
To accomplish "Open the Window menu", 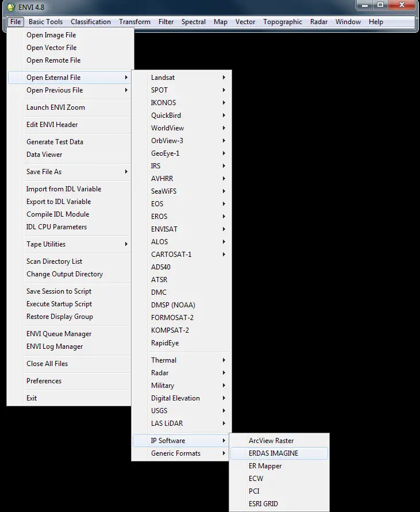I will click(x=348, y=22).
